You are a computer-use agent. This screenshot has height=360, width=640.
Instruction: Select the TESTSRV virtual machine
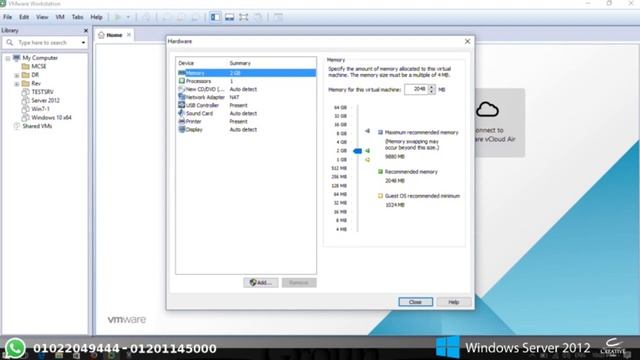click(x=42, y=92)
